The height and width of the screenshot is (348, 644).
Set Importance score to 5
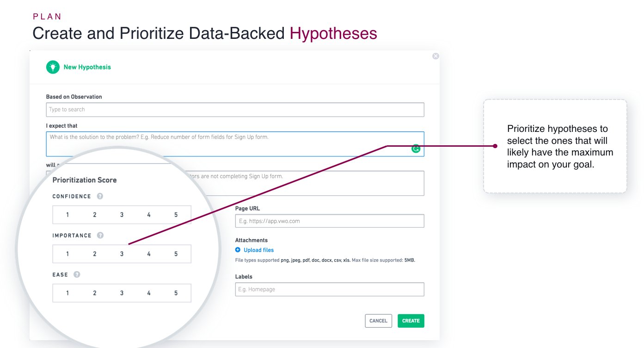point(176,254)
